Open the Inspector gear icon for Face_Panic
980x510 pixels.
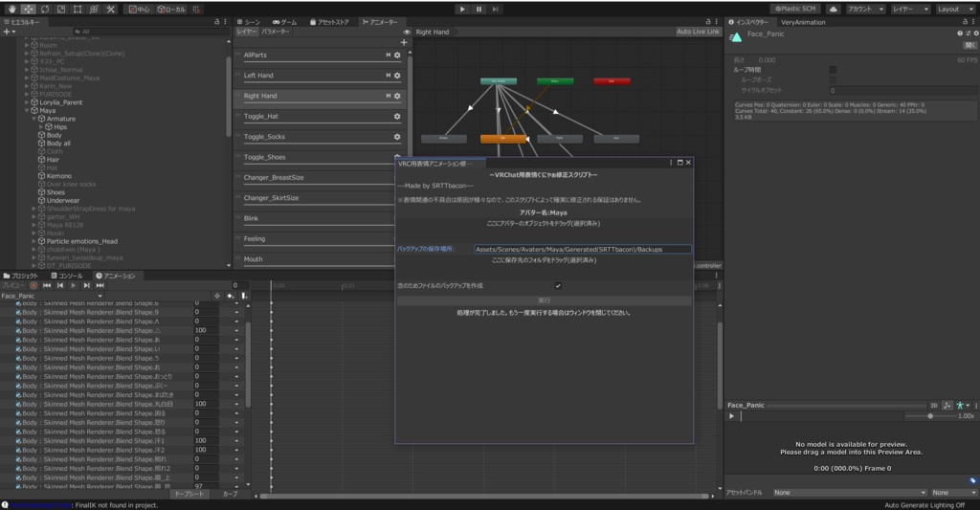tap(975, 33)
